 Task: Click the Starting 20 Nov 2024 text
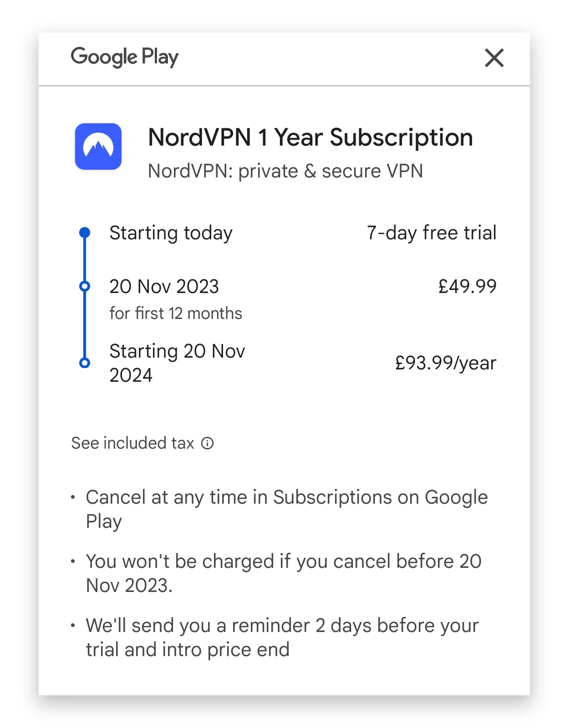(x=178, y=363)
